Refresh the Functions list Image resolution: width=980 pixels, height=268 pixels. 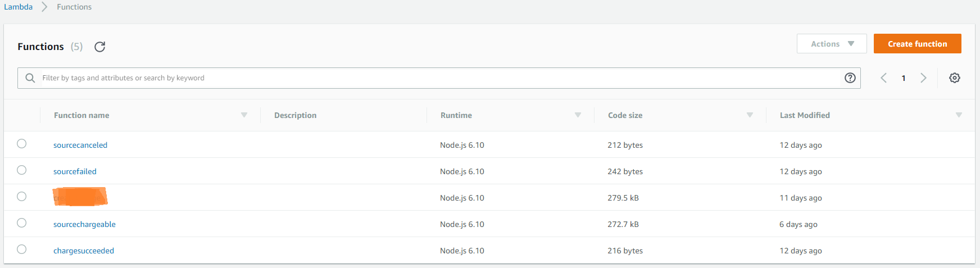[x=100, y=47]
